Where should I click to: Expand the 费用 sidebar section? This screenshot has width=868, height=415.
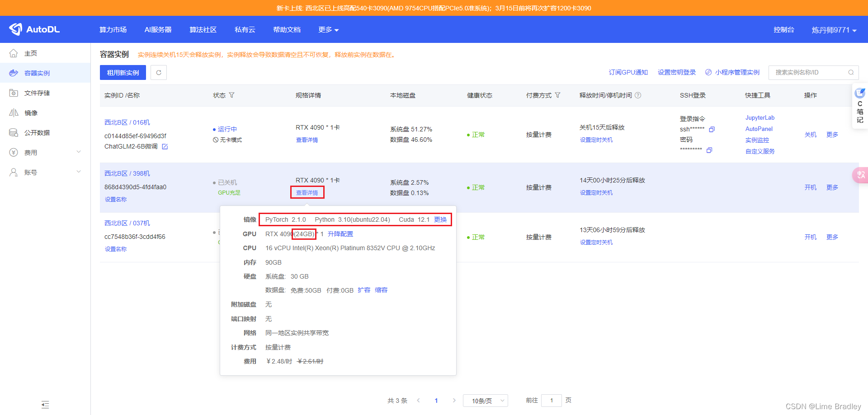(x=45, y=153)
